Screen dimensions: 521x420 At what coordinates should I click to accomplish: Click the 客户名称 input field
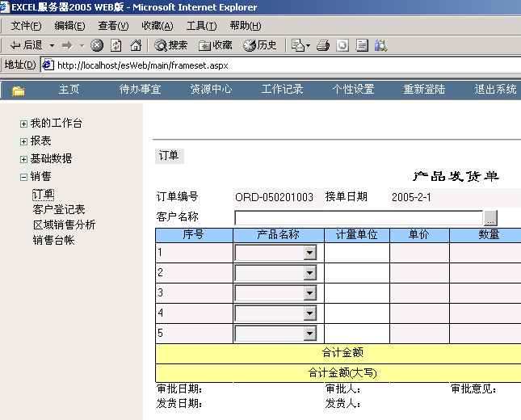point(358,218)
